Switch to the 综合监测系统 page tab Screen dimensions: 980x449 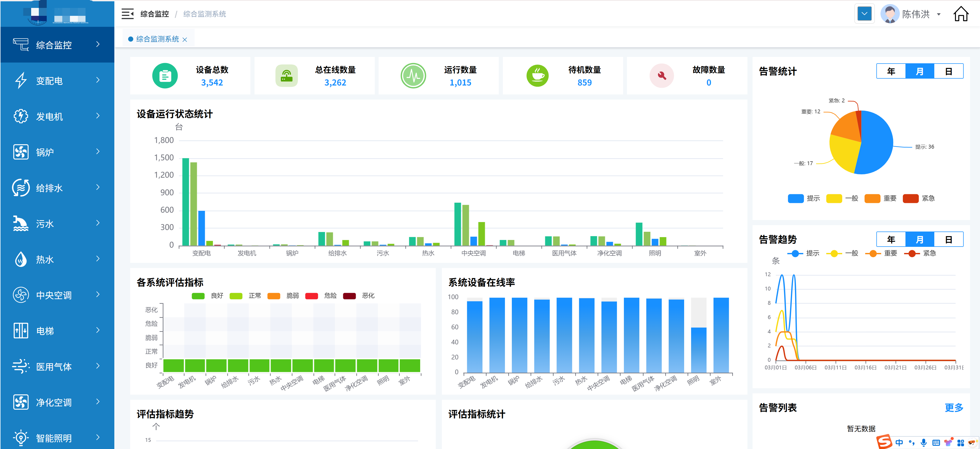158,39
